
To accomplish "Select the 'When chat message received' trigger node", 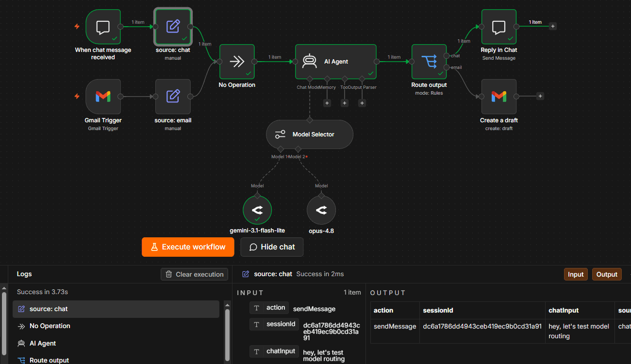I will click(103, 27).
